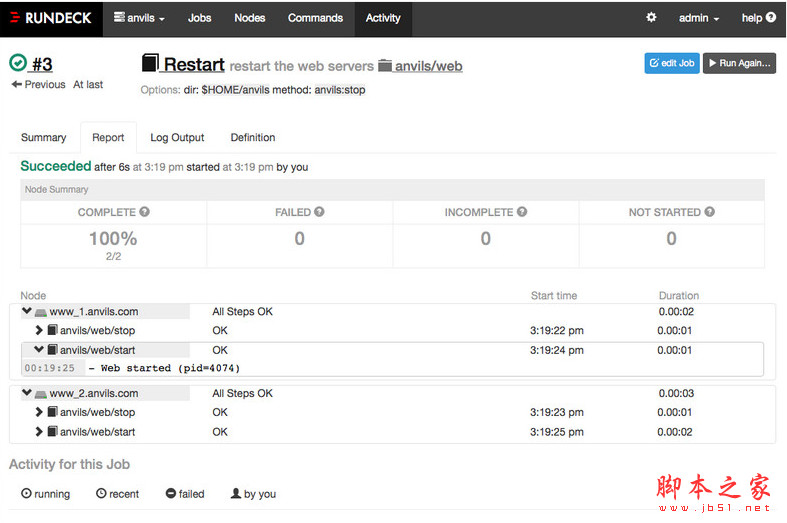Click 'All Steps OK' for www_2.anvils.com
The image size is (787, 523).
[242, 394]
